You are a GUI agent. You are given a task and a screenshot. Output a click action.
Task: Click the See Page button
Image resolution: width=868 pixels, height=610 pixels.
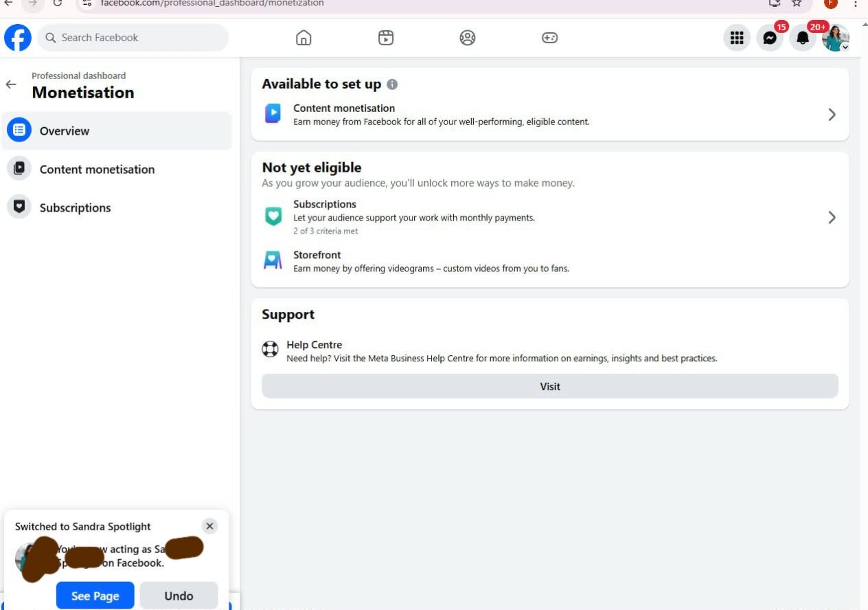(95, 596)
